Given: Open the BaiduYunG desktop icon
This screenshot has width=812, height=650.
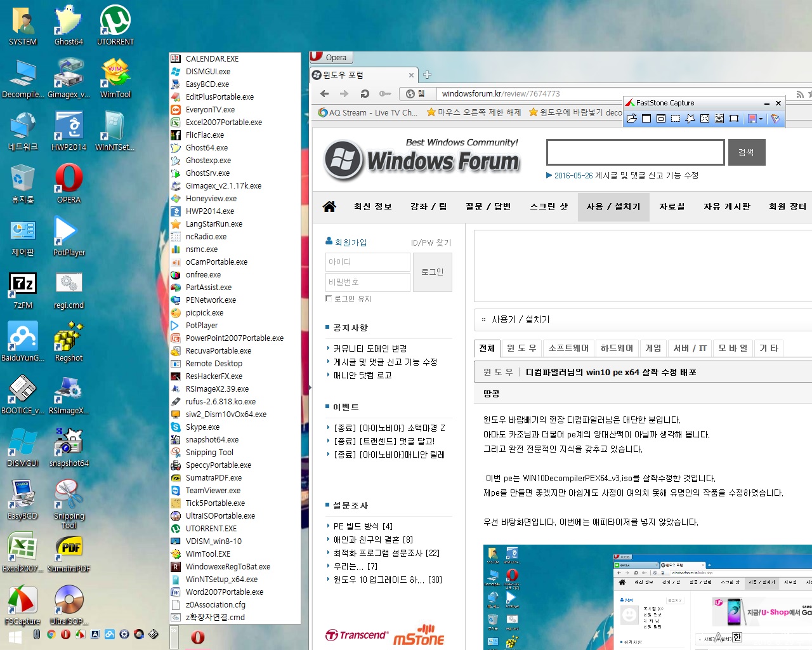Looking at the screenshot, I should click(23, 342).
